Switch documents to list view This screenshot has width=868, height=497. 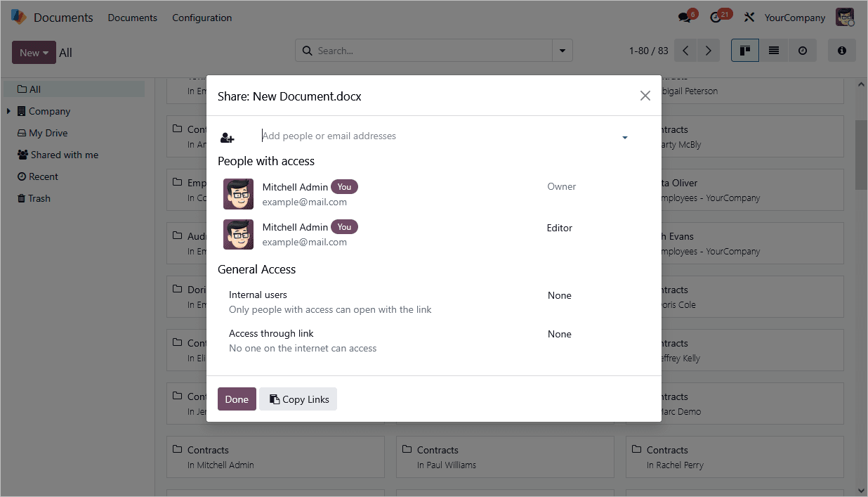coord(774,50)
